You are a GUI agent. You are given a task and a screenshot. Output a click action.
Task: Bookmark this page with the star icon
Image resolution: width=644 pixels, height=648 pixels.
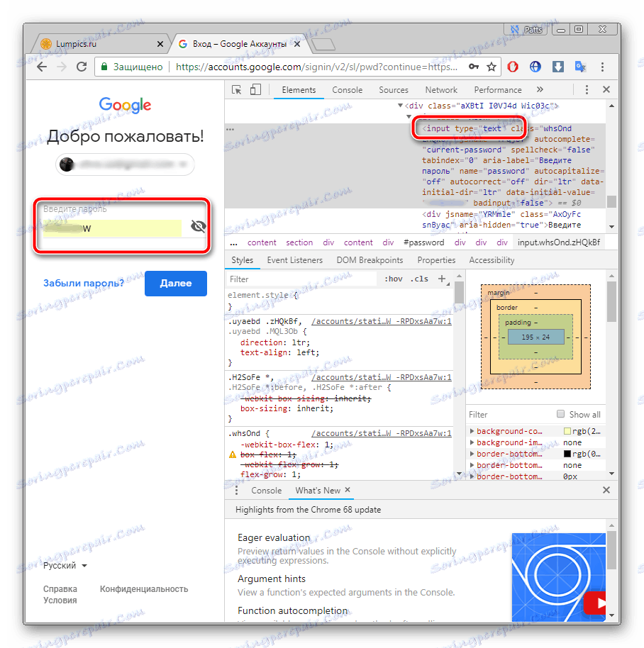(x=491, y=67)
